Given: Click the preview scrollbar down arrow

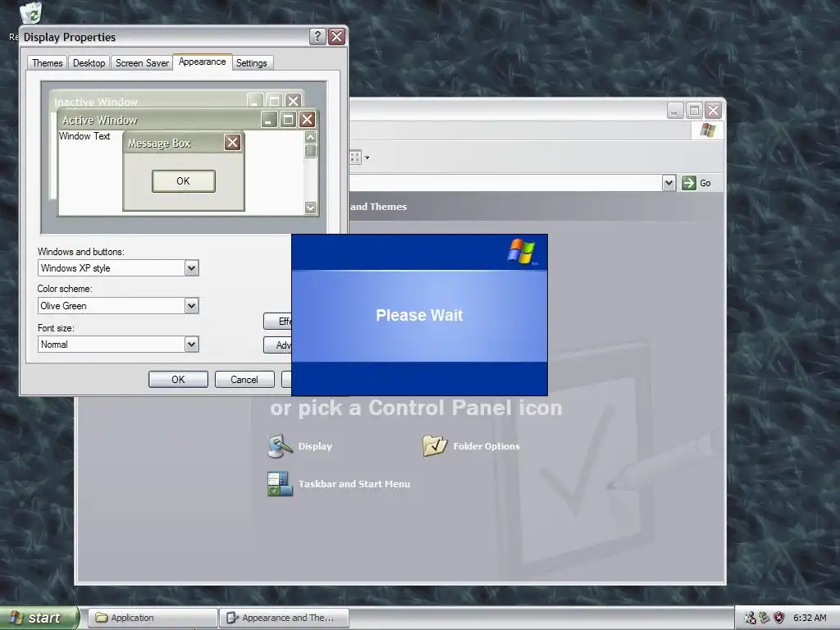Looking at the screenshot, I should pyautogui.click(x=310, y=208).
